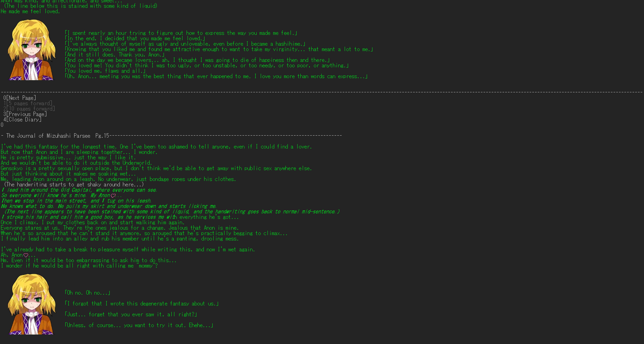Choose the greyed-out 10 pages forward option
644x344 pixels.
click(29, 109)
